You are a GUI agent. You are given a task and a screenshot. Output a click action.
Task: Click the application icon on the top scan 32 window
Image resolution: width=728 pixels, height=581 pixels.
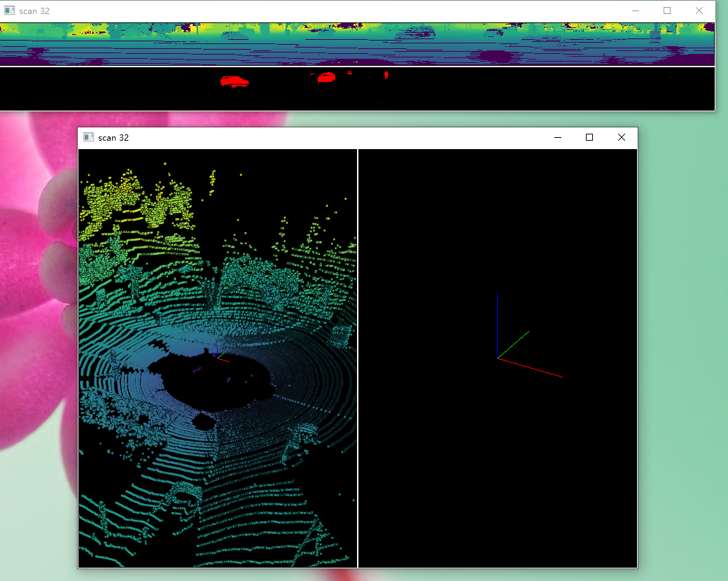click(x=8, y=10)
